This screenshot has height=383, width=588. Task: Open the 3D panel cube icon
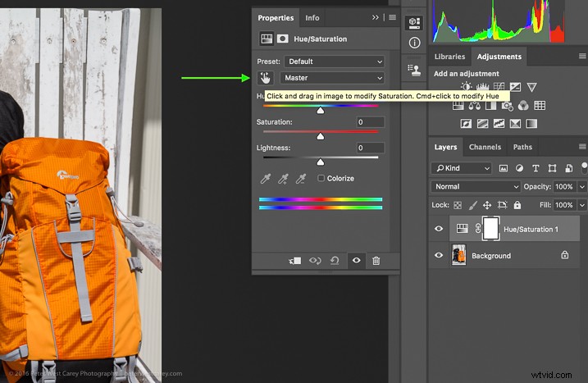(x=414, y=23)
